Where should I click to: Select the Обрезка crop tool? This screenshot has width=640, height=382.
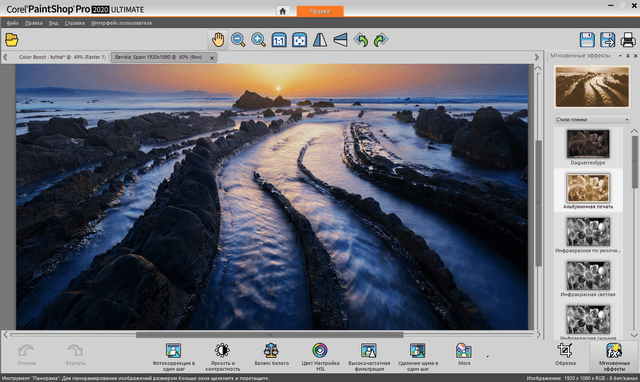tap(565, 354)
